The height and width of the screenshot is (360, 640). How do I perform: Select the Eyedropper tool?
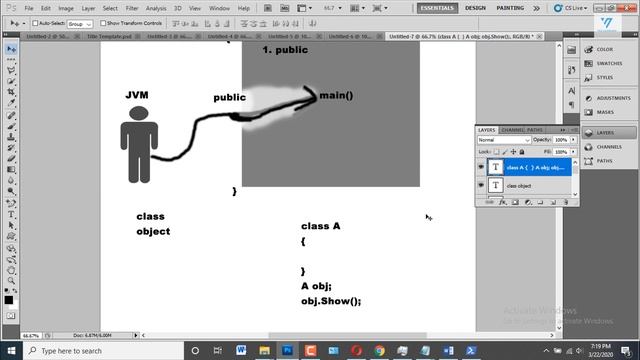coord(11,103)
